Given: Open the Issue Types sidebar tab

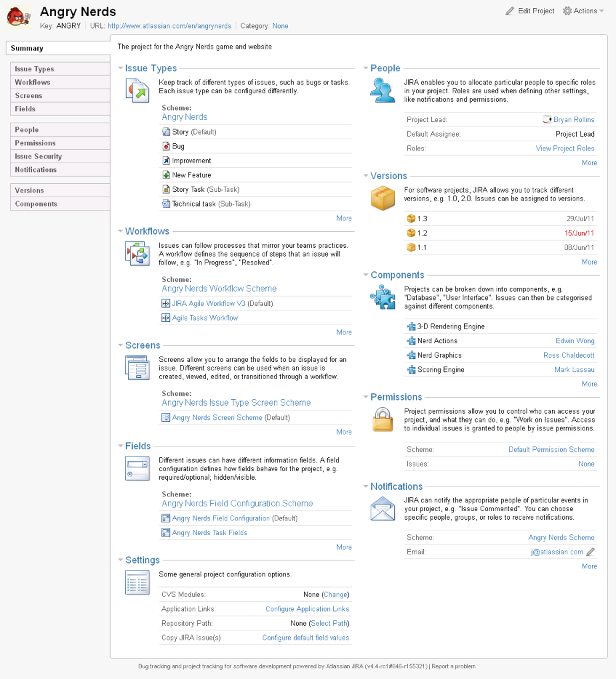Looking at the screenshot, I should pyautogui.click(x=60, y=69).
